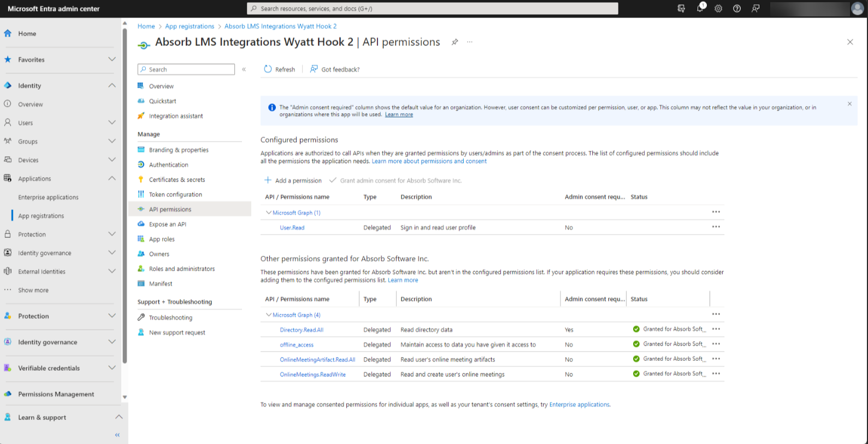Click the Refresh toolbar button
Image resolution: width=868 pixels, height=444 pixels.
279,69
